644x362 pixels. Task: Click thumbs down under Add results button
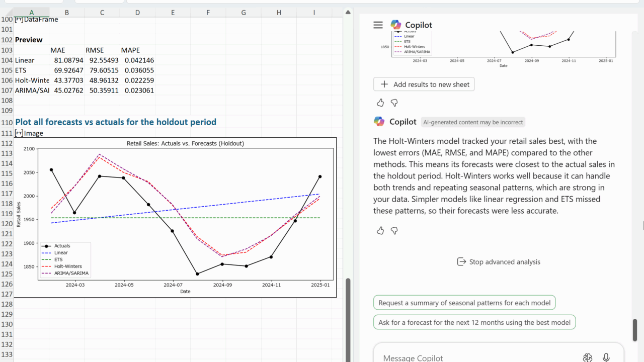[394, 103]
